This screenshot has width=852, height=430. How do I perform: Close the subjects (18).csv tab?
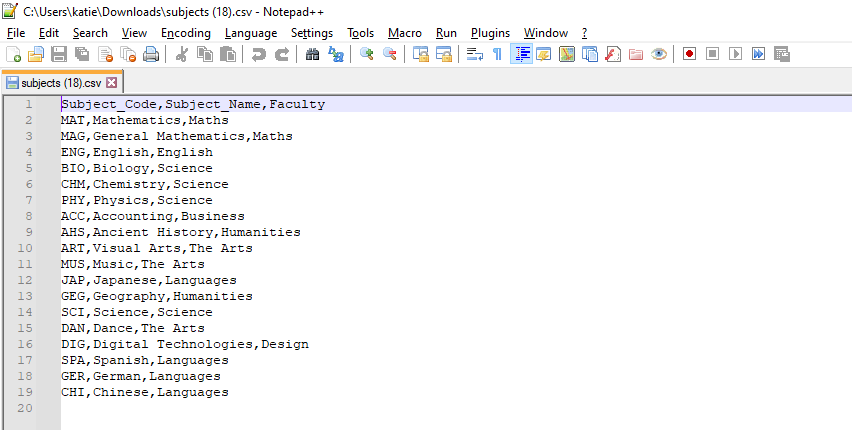(x=112, y=83)
